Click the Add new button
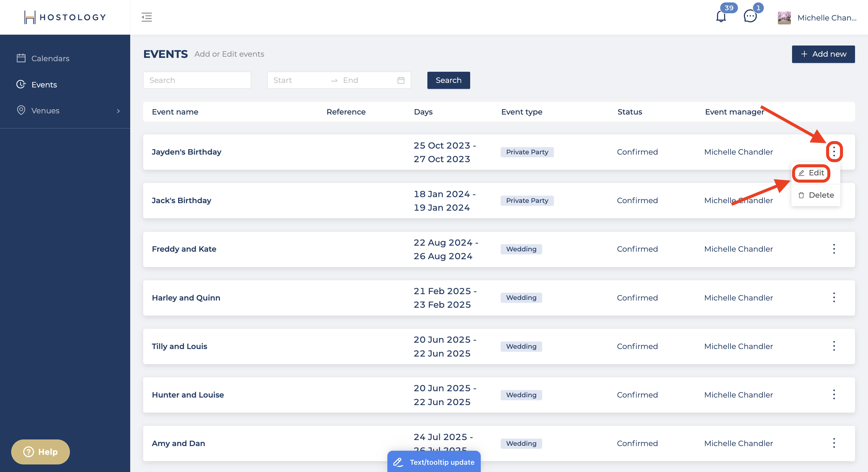 coord(823,54)
